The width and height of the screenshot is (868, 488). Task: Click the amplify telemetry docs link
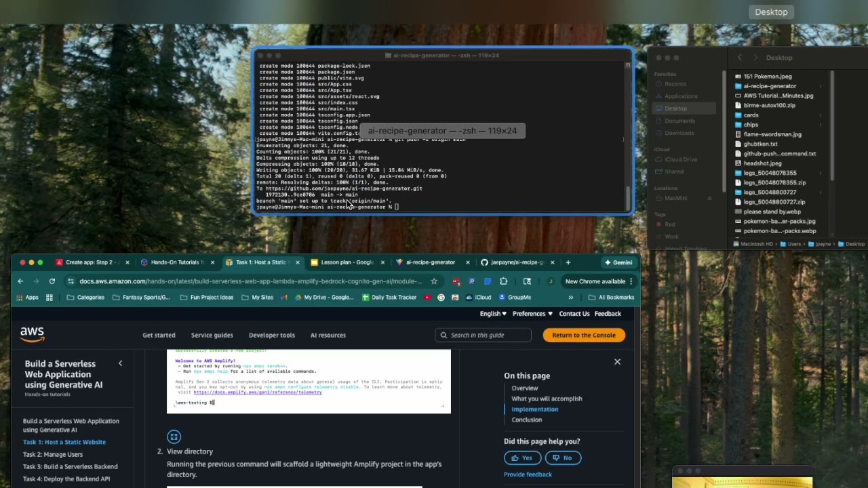tap(258, 392)
